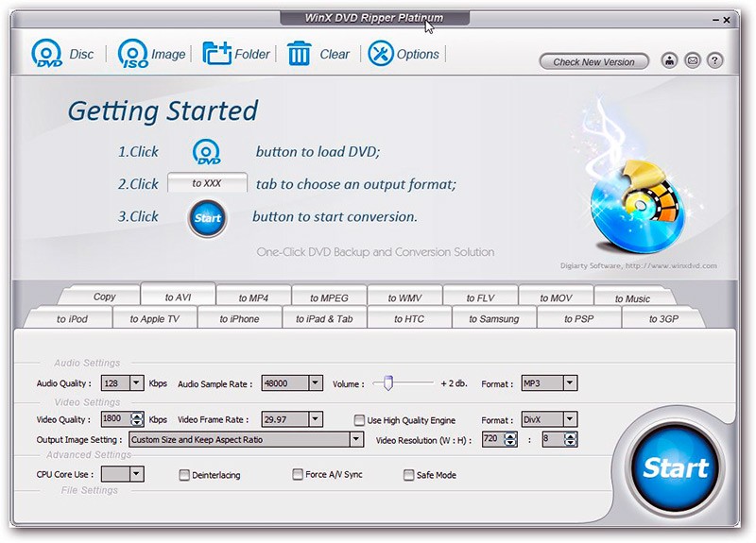
Task: Select the to FLV tab
Action: 480,297
